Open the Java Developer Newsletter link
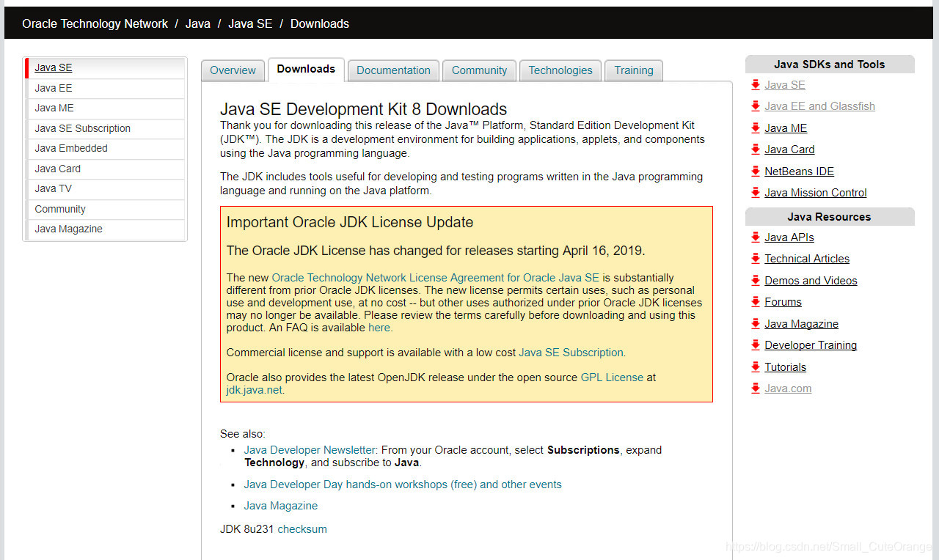Viewport: 939px width, 560px height. [x=310, y=450]
